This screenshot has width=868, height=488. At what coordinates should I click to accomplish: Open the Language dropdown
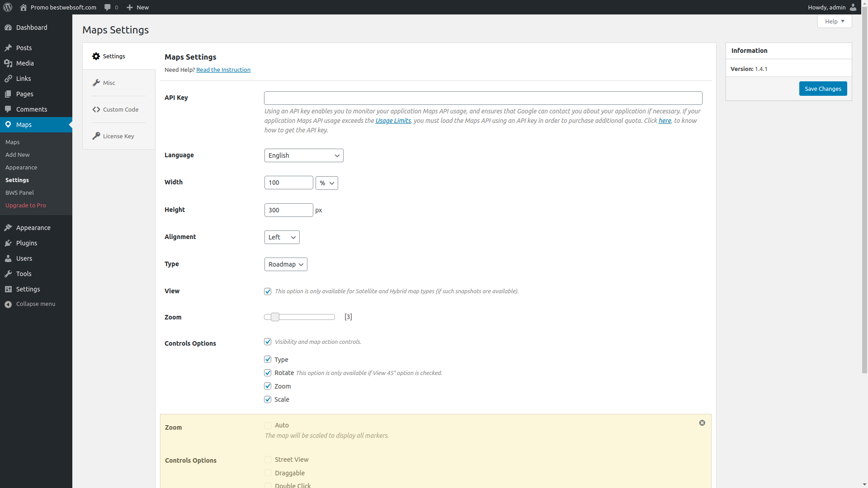[304, 155]
